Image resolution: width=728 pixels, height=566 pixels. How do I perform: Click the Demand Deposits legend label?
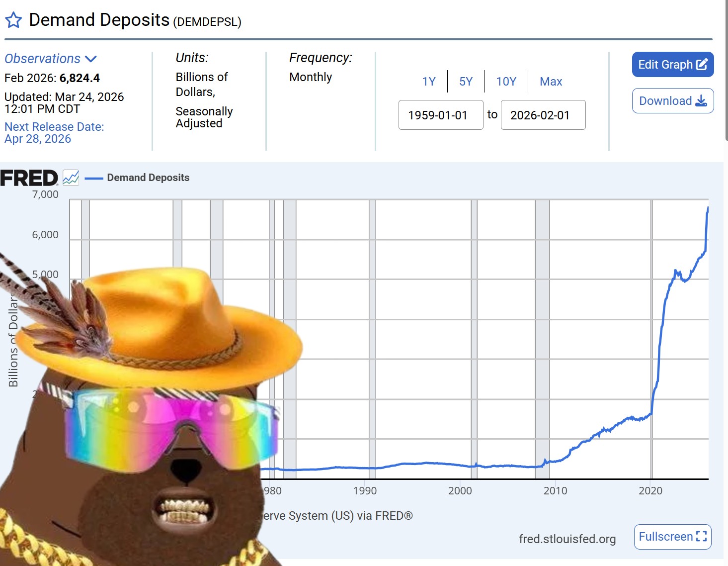tap(148, 178)
